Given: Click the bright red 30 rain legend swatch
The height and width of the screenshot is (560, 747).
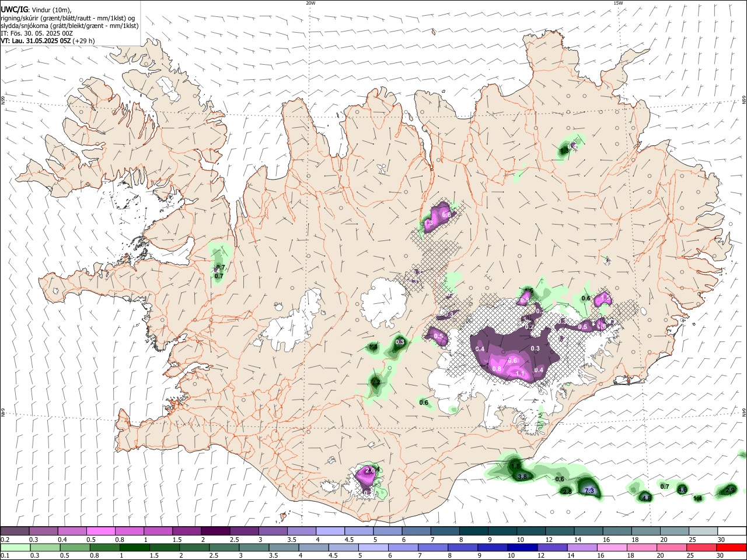Looking at the screenshot, I should [x=731, y=547].
